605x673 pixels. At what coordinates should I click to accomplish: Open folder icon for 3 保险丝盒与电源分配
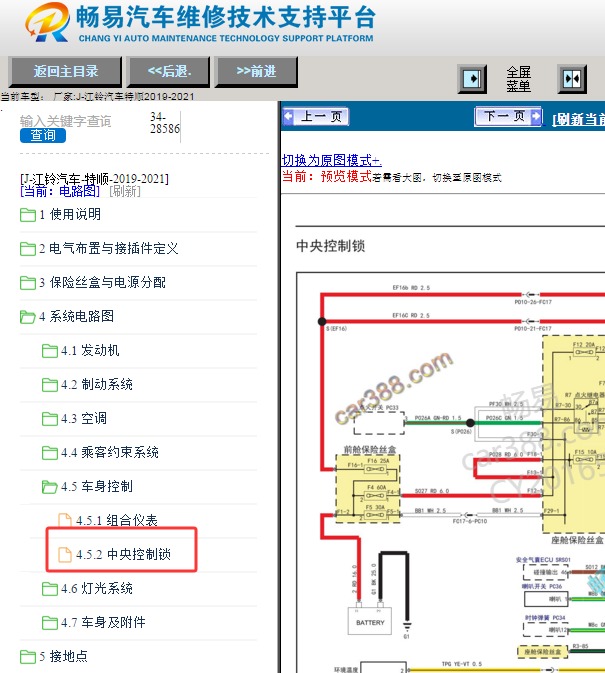(28, 282)
